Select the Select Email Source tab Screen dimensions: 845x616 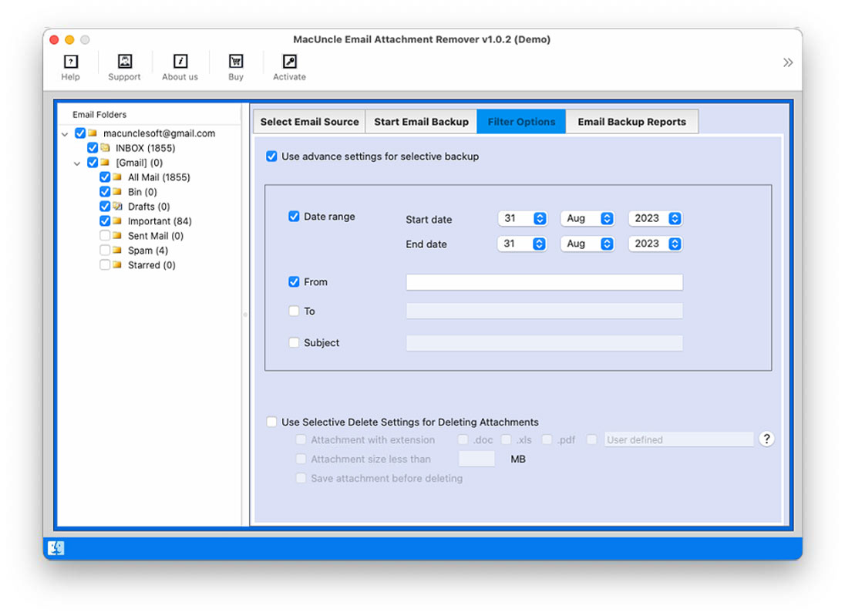308,121
